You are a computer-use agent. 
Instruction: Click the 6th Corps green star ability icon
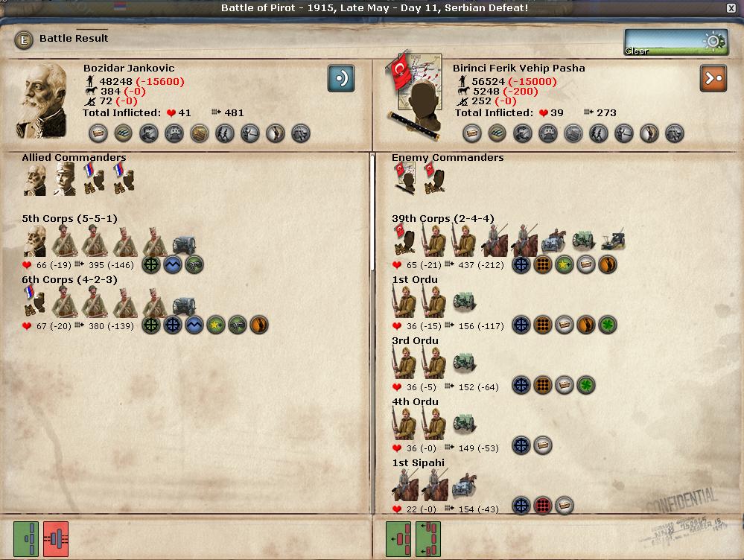[216, 325]
